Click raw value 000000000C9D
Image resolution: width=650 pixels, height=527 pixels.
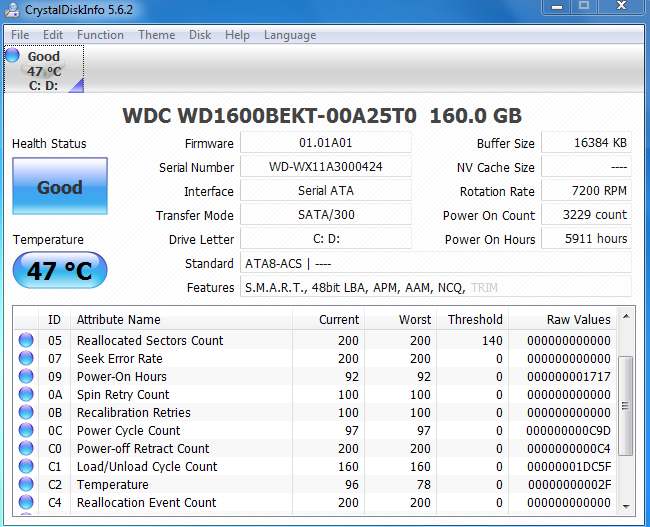[x=568, y=430]
